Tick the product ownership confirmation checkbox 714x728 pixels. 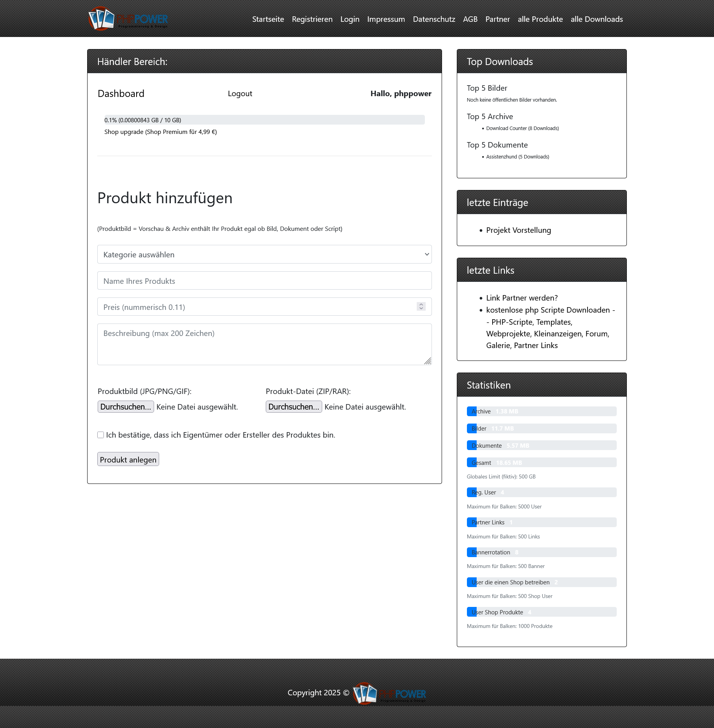coord(101,435)
